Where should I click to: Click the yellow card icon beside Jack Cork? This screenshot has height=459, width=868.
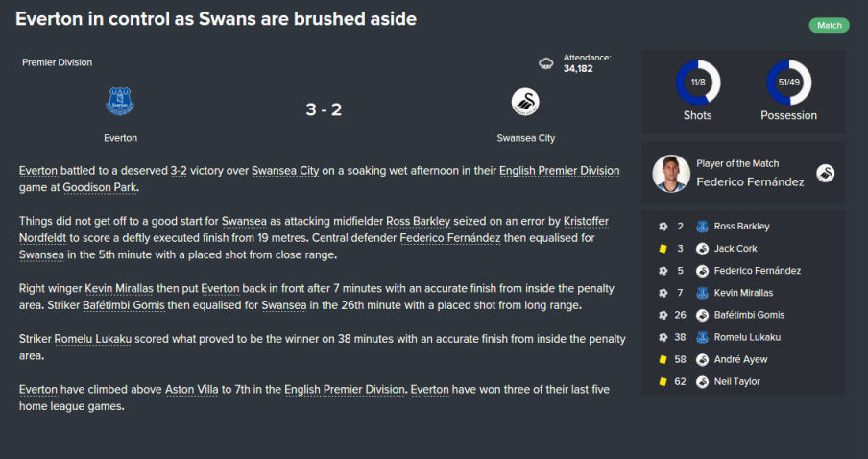[663, 249]
